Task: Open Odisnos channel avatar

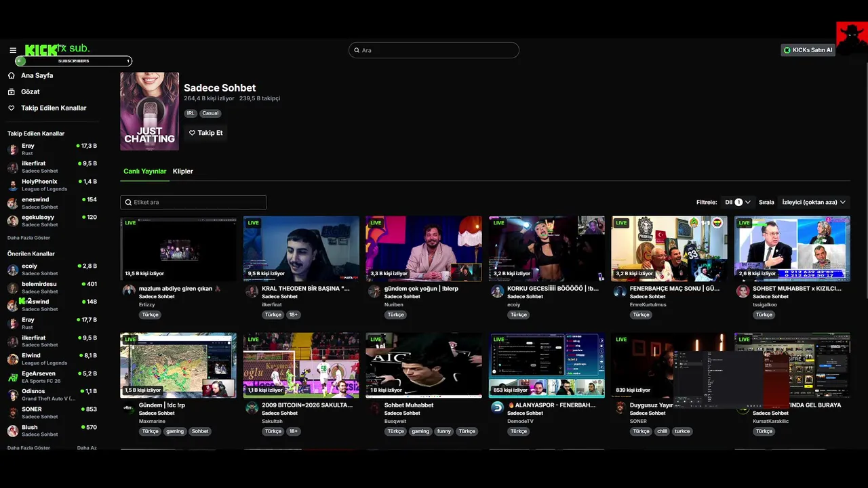Action: [13, 394]
